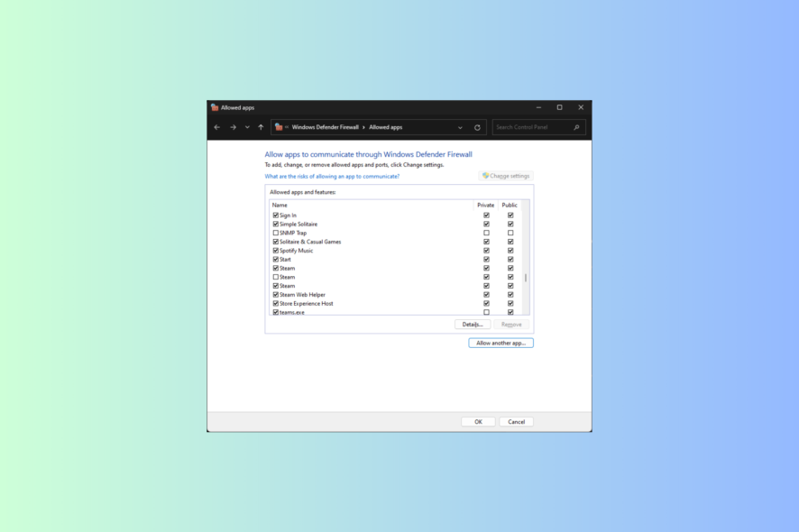Viewport: 799px width, 532px height.
Task: Refresh the Allowed apps page
Action: coord(476,126)
